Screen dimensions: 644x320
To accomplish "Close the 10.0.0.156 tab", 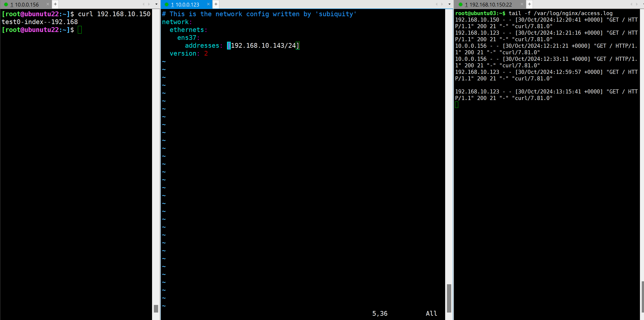I will pos(48,4).
